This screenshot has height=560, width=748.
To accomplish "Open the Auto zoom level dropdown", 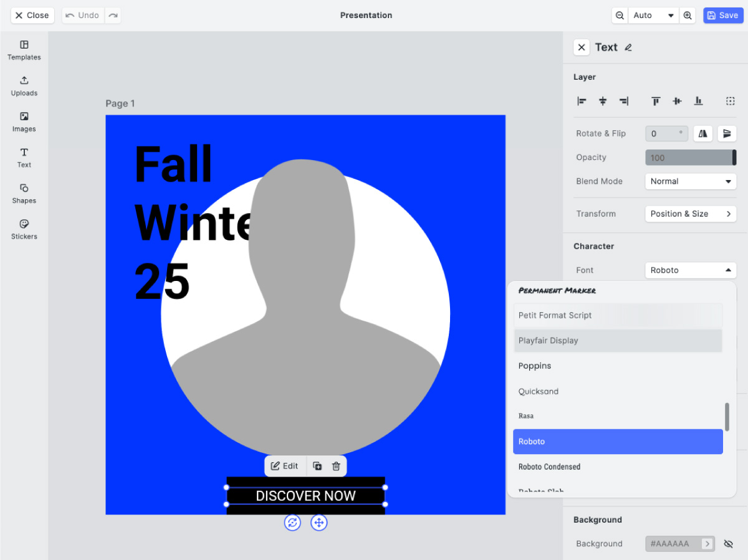I will 653,16.
